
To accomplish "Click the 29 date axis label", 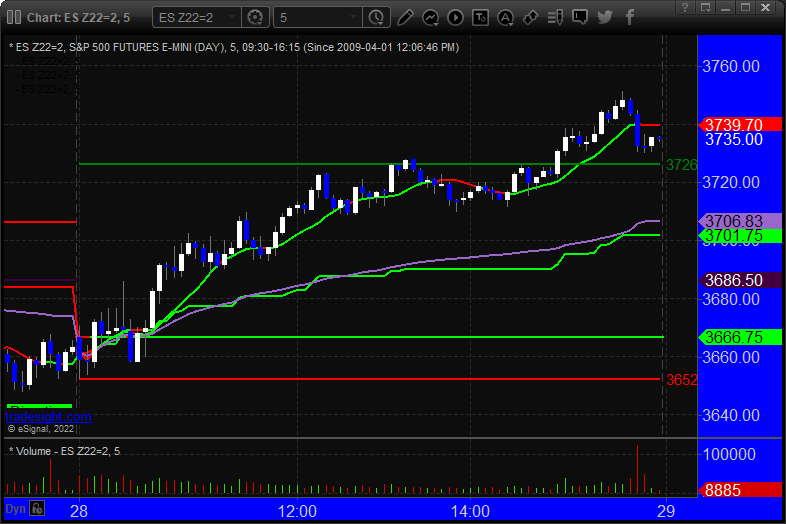I will point(666,511).
